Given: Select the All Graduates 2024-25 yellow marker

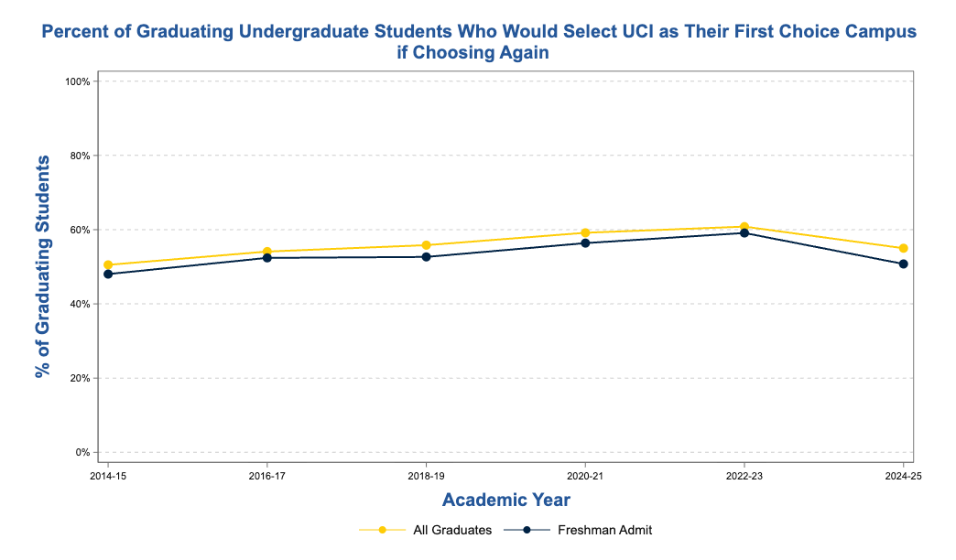Looking at the screenshot, I should [904, 249].
